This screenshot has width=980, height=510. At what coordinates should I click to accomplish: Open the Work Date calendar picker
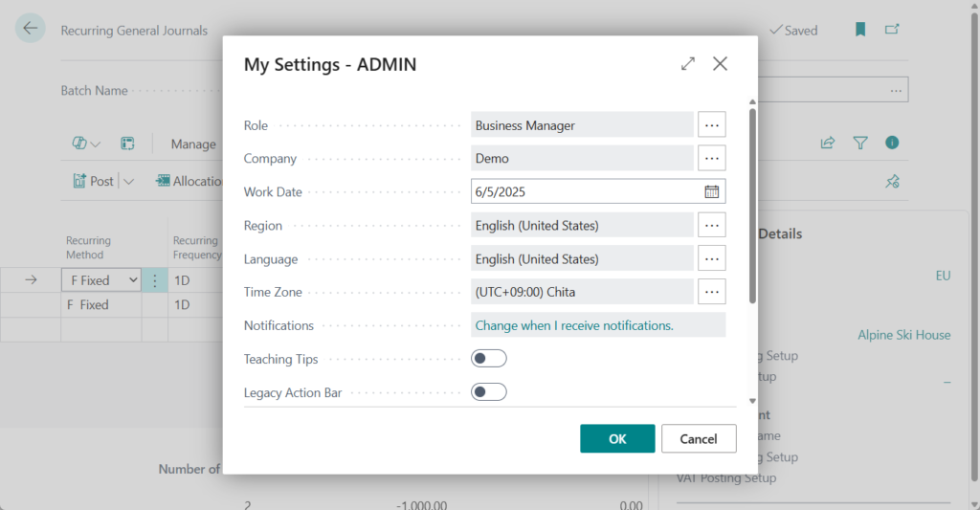coord(712,191)
